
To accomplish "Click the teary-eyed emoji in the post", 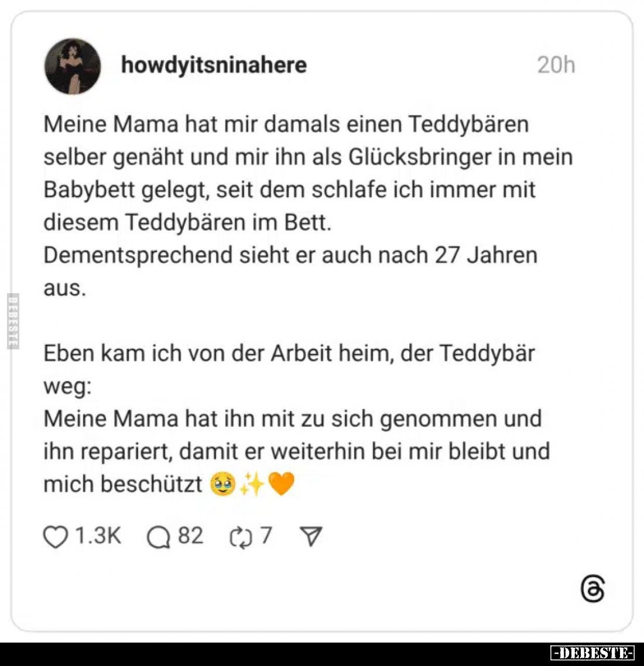I will coord(222,485).
